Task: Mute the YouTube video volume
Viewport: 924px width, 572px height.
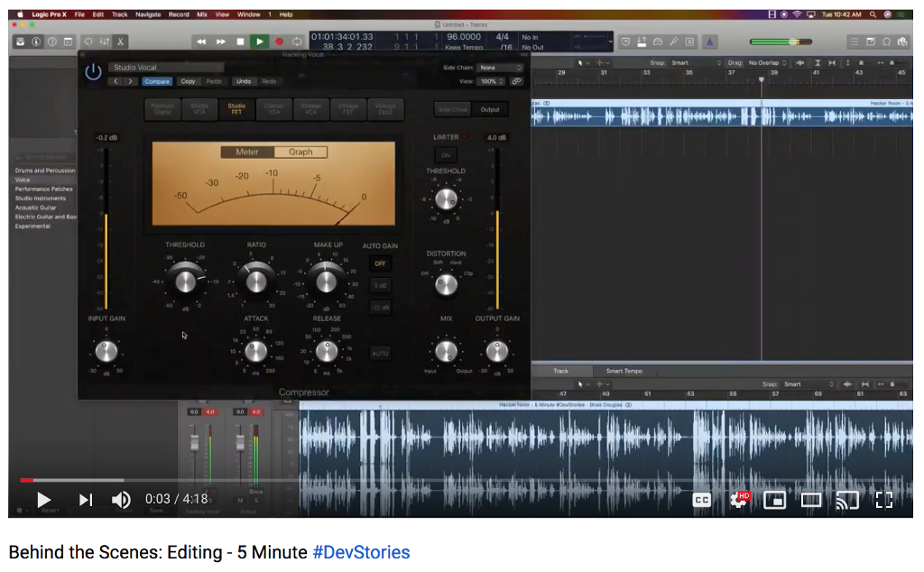Action: click(x=121, y=499)
